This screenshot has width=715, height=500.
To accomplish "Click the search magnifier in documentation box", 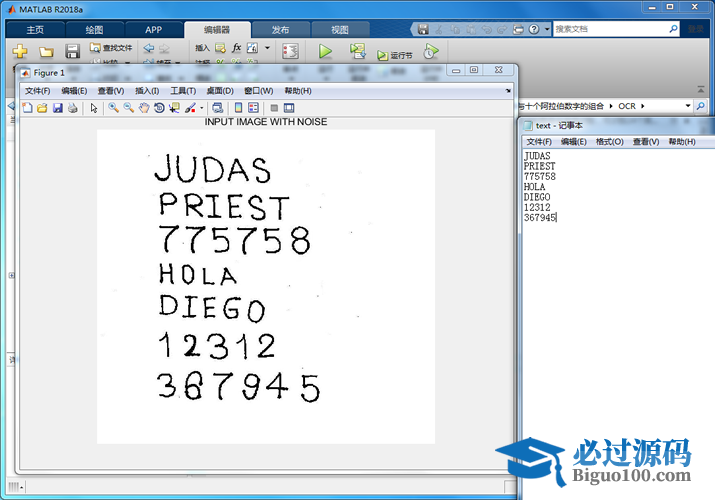I will point(674,29).
